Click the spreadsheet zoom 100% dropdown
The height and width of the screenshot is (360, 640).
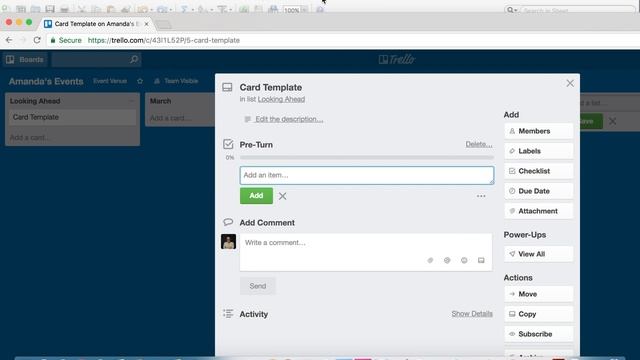[296, 10]
